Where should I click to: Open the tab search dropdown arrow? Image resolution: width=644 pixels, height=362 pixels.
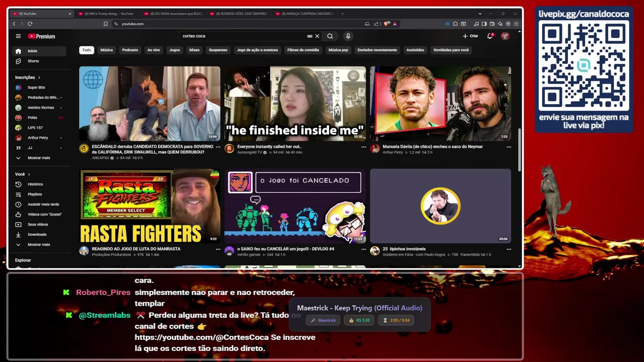(x=480, y=14)
